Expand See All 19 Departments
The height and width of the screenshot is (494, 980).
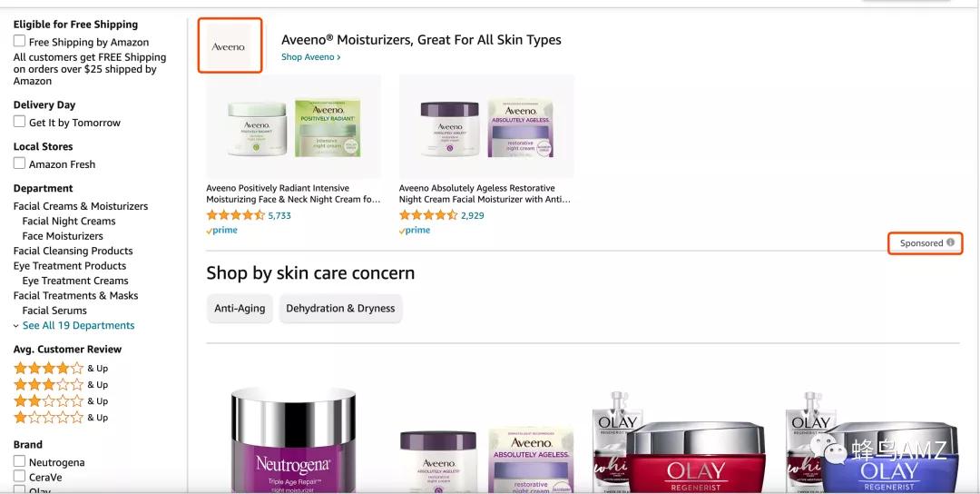tap(73, 325)
